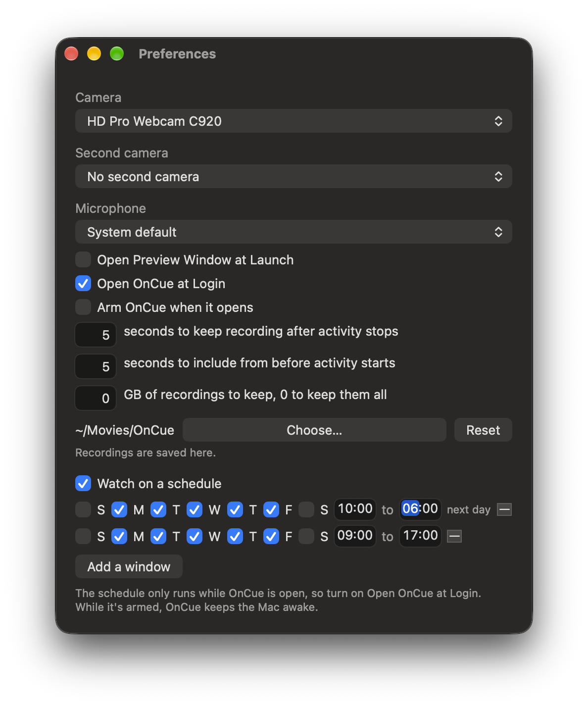Viewport: 588px width, 707px height.
Task: Check Sunday in the 10:00 schedule row
Action: [83, 509]
